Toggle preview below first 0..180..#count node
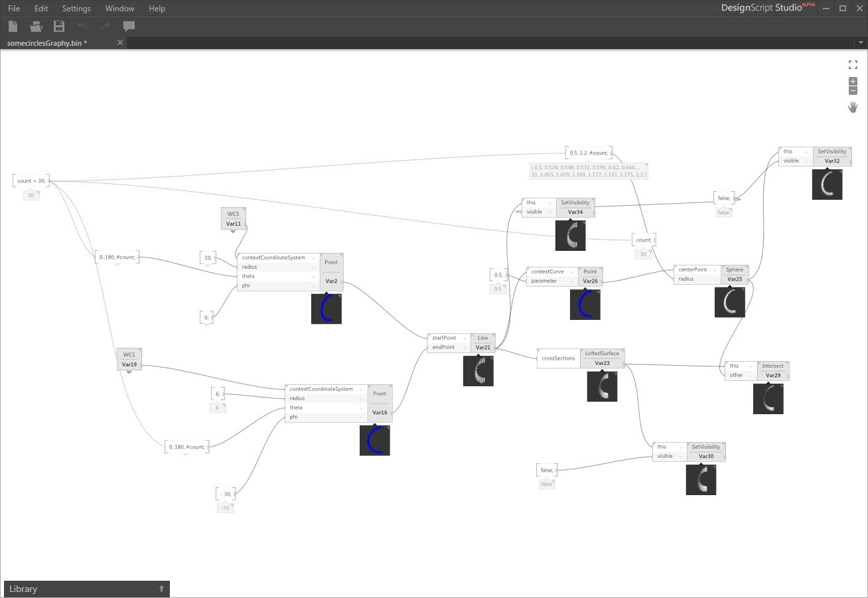Image resolution: width=868 pixels, height=598 pixels. 117,265
